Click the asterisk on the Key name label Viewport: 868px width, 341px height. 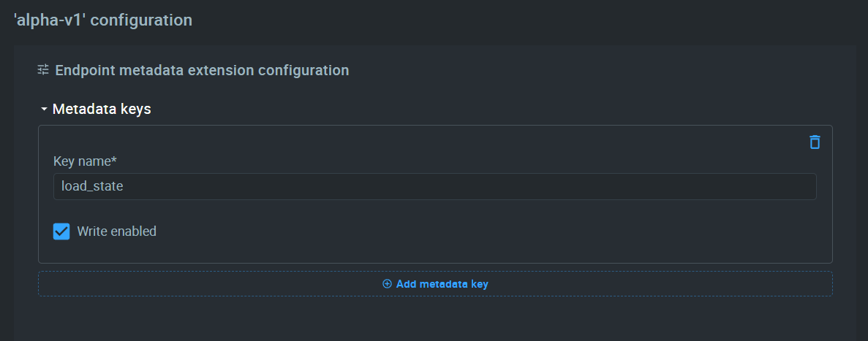coord(115,160)
